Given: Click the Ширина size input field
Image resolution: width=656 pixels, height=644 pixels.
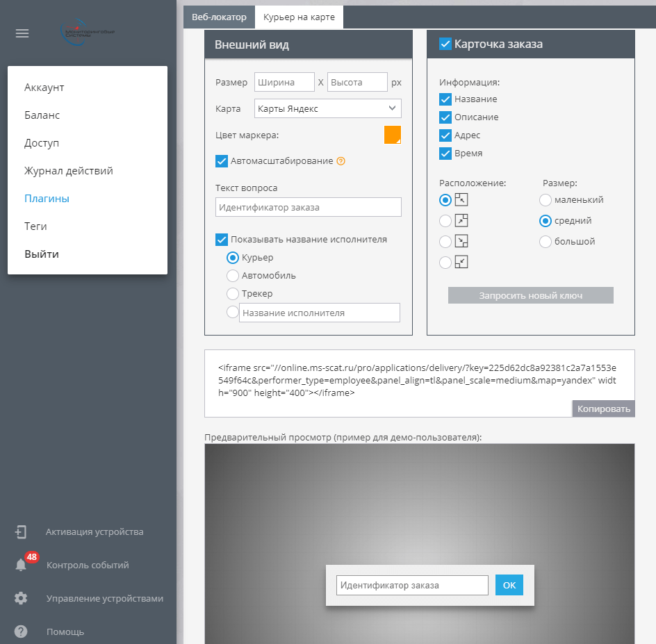Looking at the screenshot, I should tap(284, 82).
